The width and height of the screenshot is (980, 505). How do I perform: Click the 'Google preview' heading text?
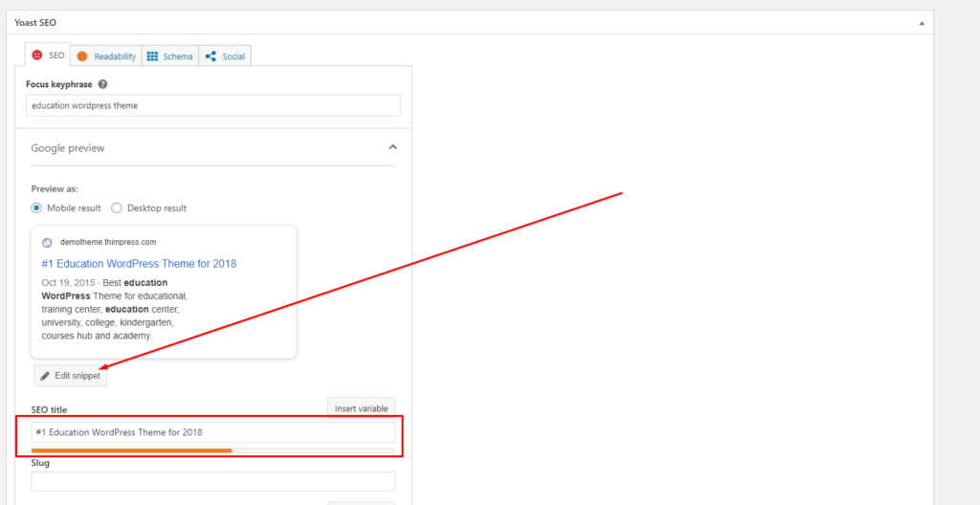tap(68, 148)
